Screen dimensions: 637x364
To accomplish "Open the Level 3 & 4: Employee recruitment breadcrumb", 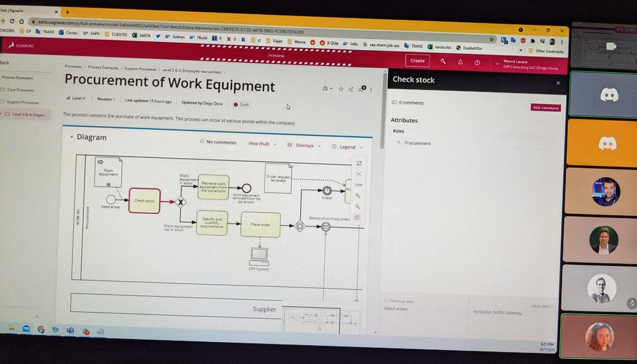I will pos(192,71).
